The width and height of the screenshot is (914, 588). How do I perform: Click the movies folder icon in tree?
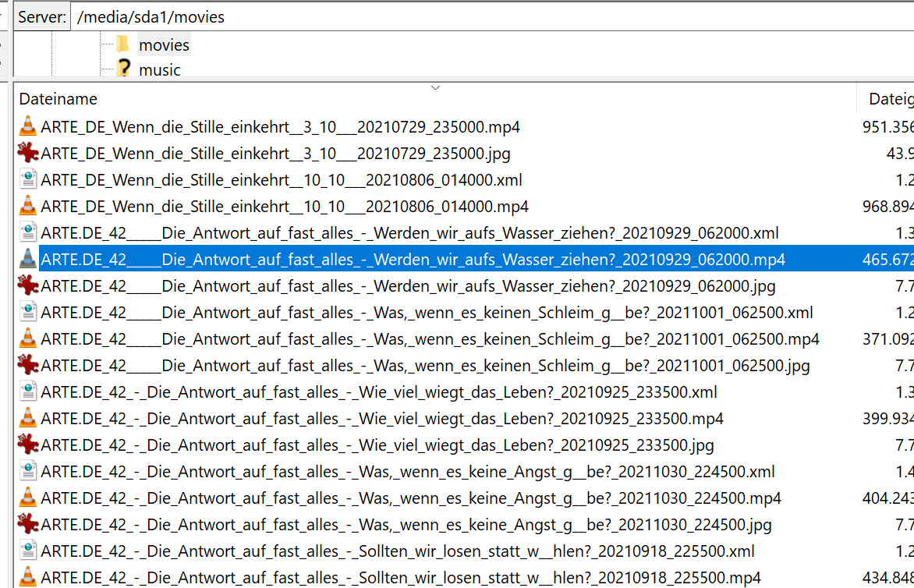122,44
